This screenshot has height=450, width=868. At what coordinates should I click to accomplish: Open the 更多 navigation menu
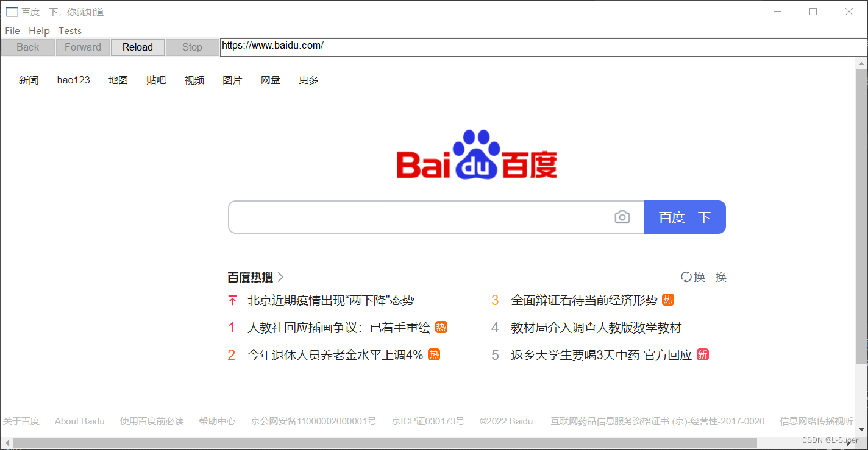(308, 80)
